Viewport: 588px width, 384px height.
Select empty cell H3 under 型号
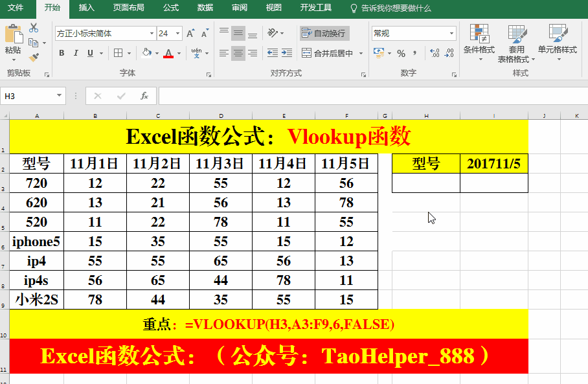[426, 183]
